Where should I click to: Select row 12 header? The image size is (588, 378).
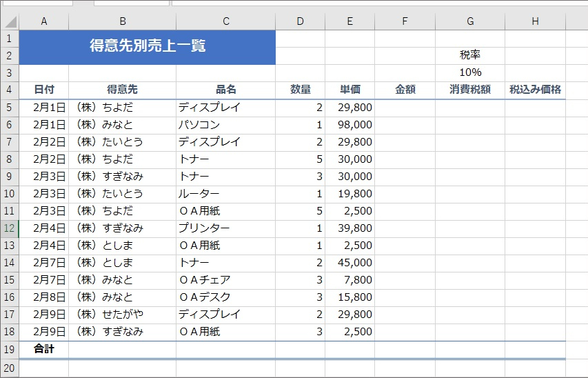click(10, 228)
